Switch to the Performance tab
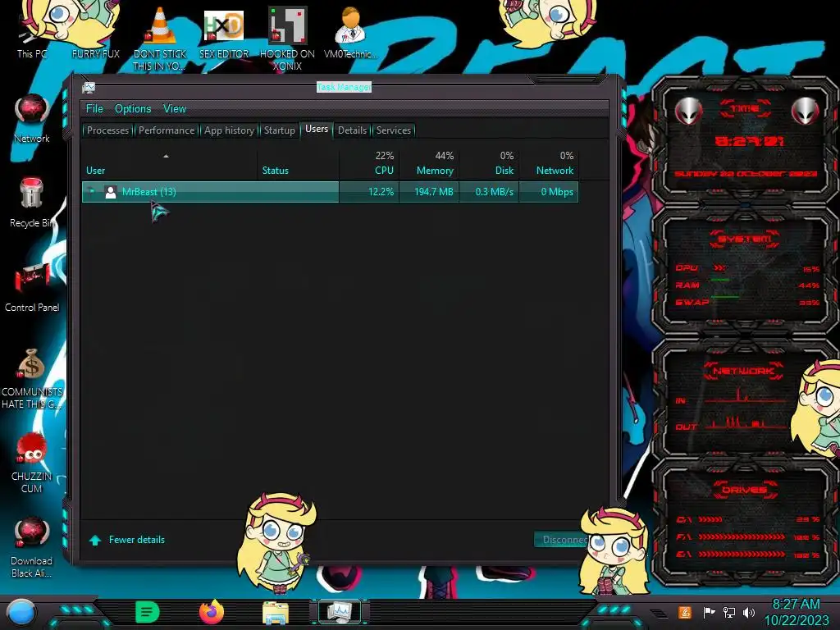The width and height of the screenshot is (840, 630). [x=167, y=130]
